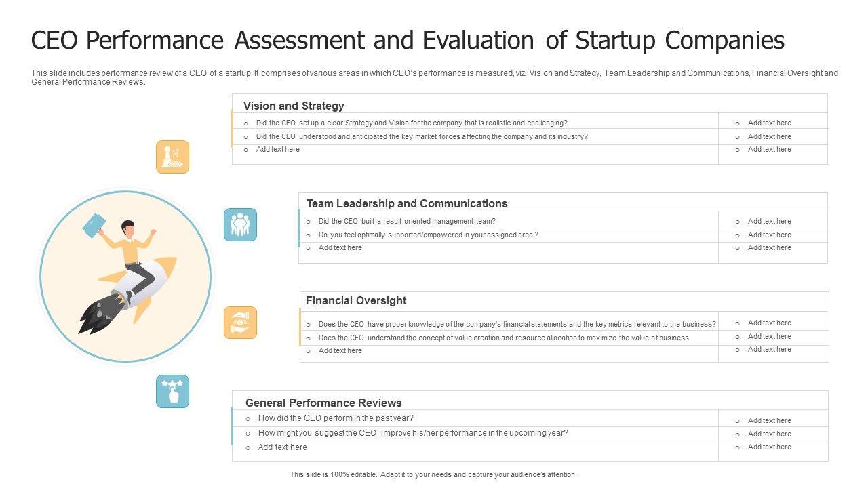Click the CEO riding rocket illustration
The width and height of the screenshot is (868, 488).
pyautogui.click(x=136, y=271)
